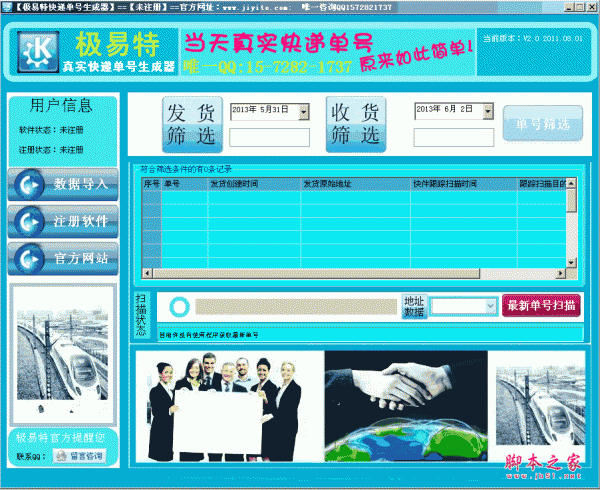Click the 极易特 K gear logo icon

pyautogui.click(x=38, y=52)
